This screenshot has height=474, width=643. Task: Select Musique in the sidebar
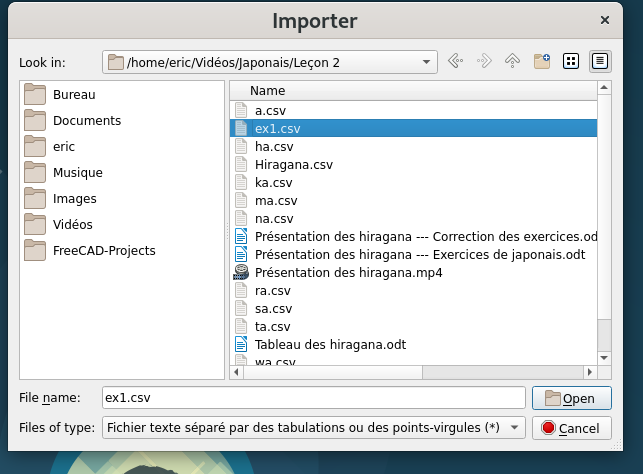click(77, 173)
